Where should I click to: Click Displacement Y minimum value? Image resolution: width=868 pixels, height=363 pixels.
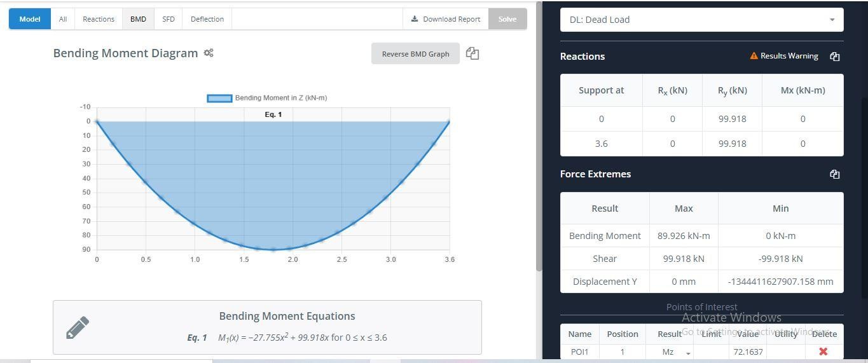pos(780,282)
